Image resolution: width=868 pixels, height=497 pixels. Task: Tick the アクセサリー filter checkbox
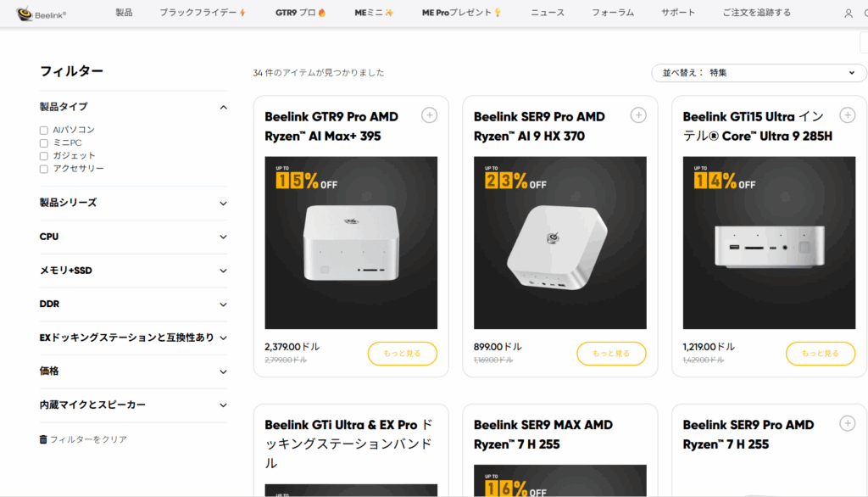coord(44,169)
